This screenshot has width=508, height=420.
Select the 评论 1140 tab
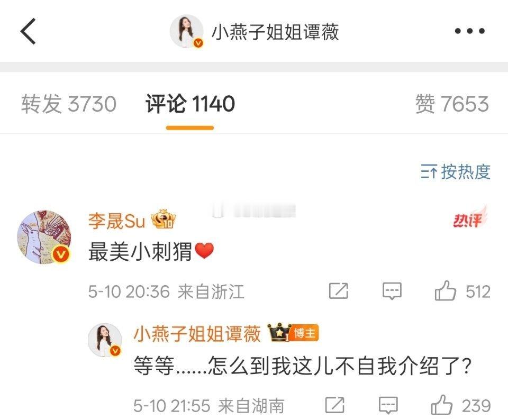point(190,104)
